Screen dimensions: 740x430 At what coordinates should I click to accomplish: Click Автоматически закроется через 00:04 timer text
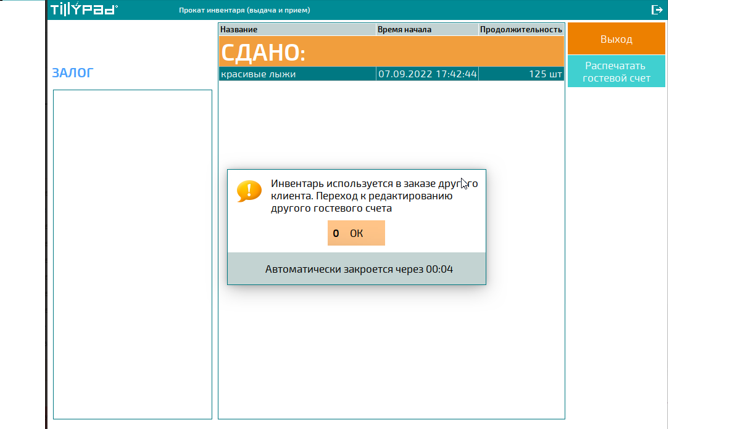click(359, 269)
